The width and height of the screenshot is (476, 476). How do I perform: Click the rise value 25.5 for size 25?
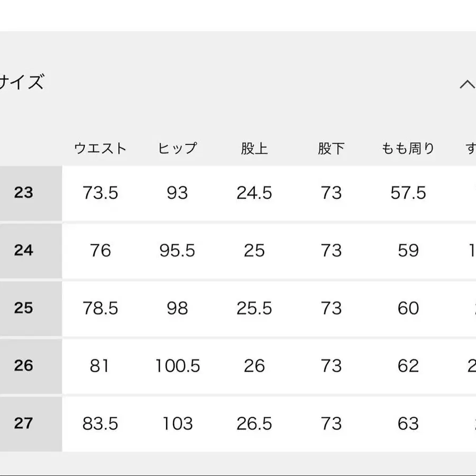(255, 308)
